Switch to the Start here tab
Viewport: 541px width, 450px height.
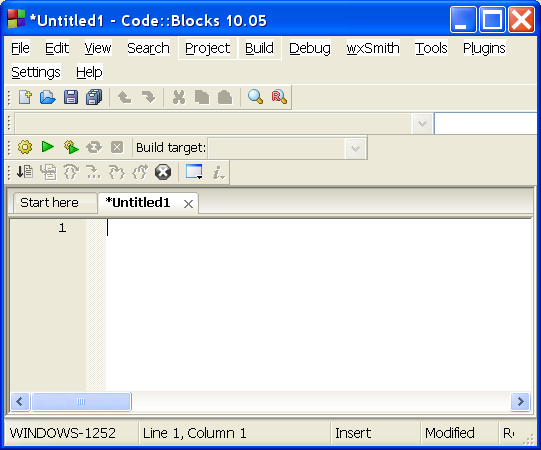coord(49,203)
